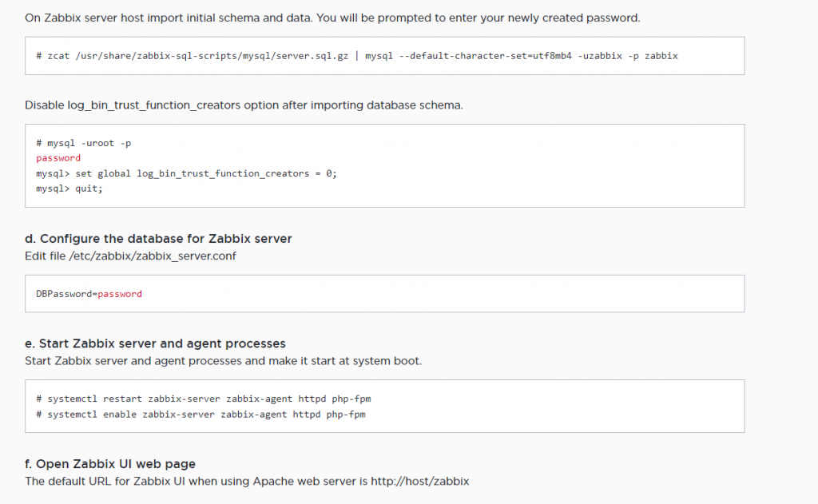
Task: Click the 'mysql> quit;' line
Action: pos(69,189)
